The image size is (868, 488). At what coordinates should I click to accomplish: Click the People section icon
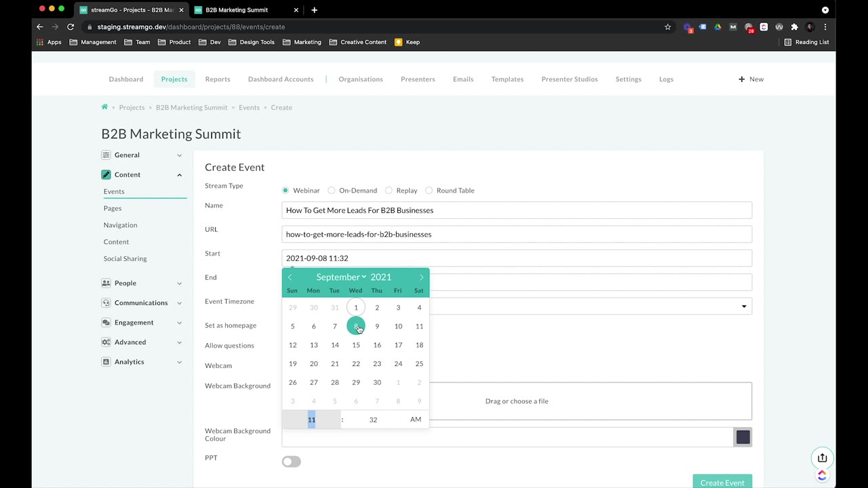pos(106,283)
